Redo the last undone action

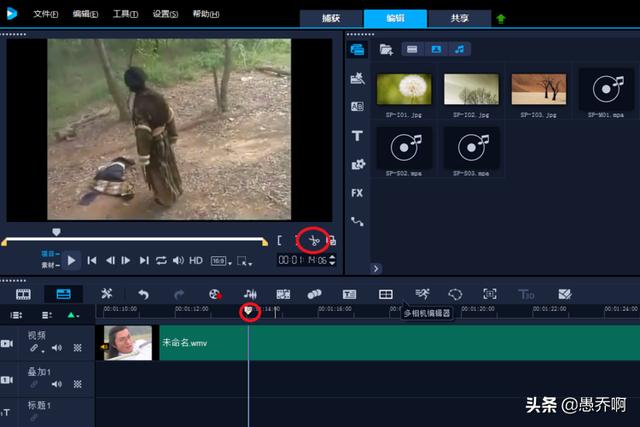(x=179, y=294)
